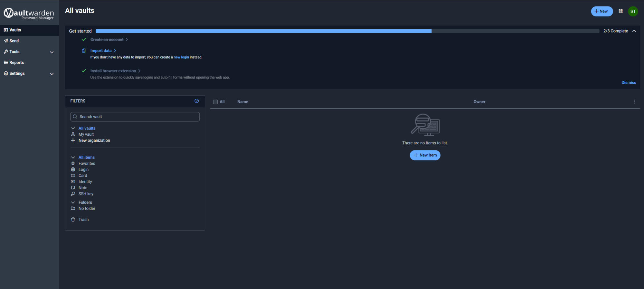The width and height of the screenshot is (644, 289).
Task: Open the filters help question-mark icon
Action: tap(196, 101)
